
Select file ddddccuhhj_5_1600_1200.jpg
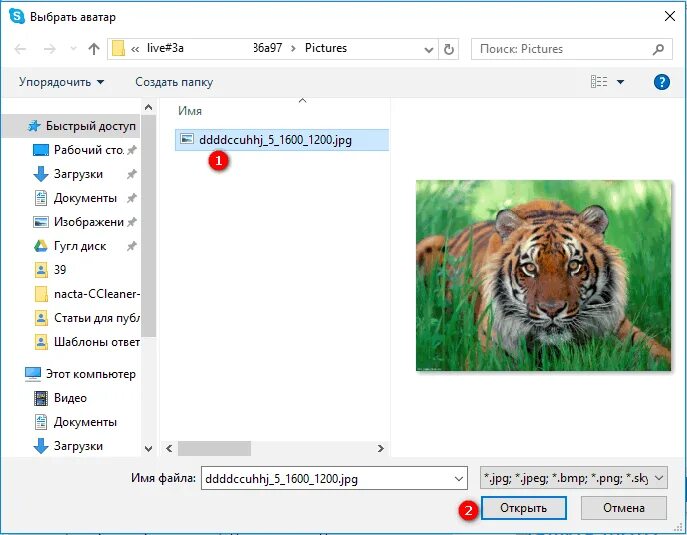click(x=282, y=140)
